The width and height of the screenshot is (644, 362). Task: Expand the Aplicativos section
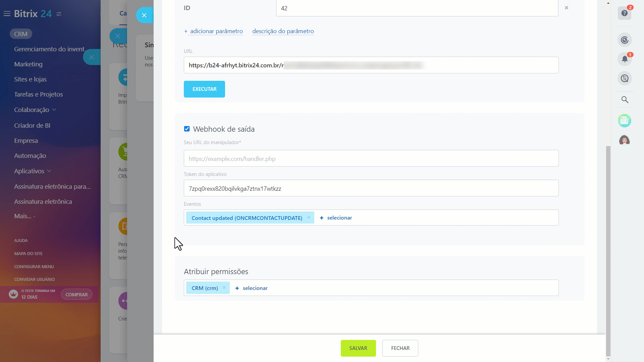pos(32,171)
